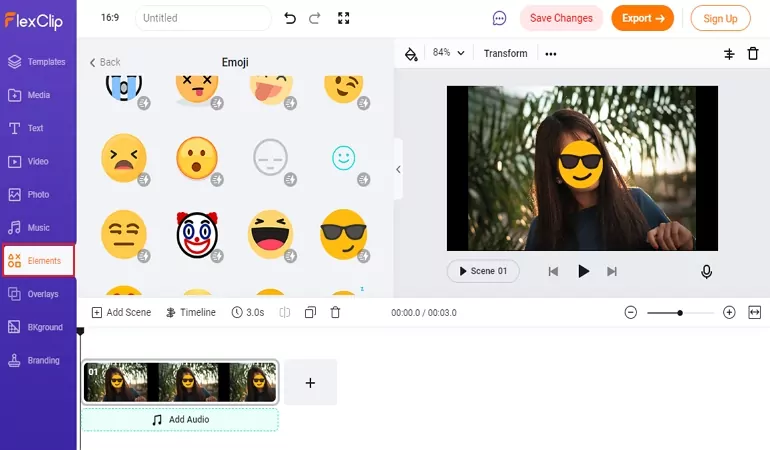The width and height of the screenshot is (770, 450).
Task: Delete the scene using the toolbar trash icon
Action: coord(335,312)
